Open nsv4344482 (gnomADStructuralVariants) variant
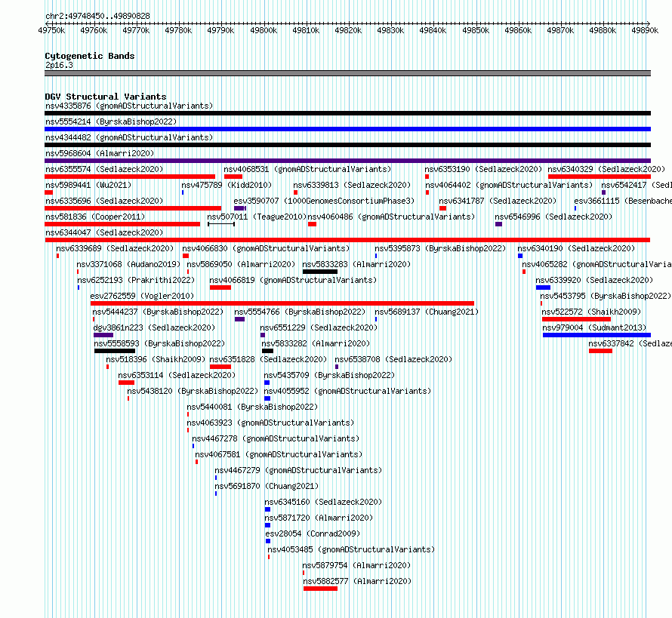This screenshot has height=618, width=672. coord(129,137)
